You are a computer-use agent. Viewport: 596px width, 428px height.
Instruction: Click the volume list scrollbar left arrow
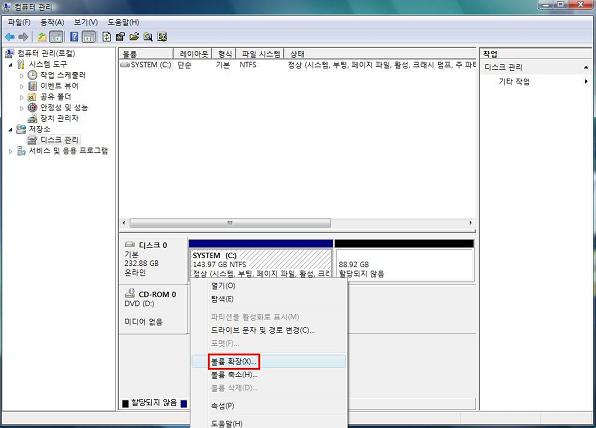tap(124, 223)
